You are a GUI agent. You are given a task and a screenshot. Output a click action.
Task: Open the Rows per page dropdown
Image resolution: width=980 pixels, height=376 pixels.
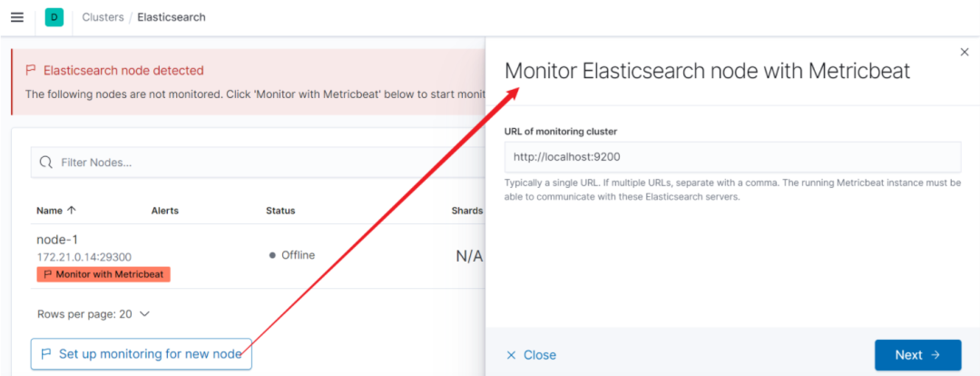pos(93,314)
